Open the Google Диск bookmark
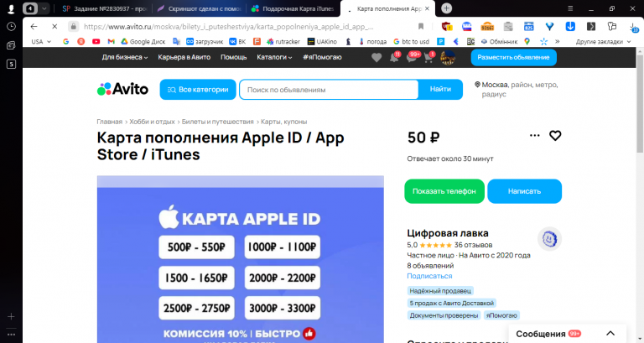The height and width of the screenshot is (343, 644). (143, 41)
